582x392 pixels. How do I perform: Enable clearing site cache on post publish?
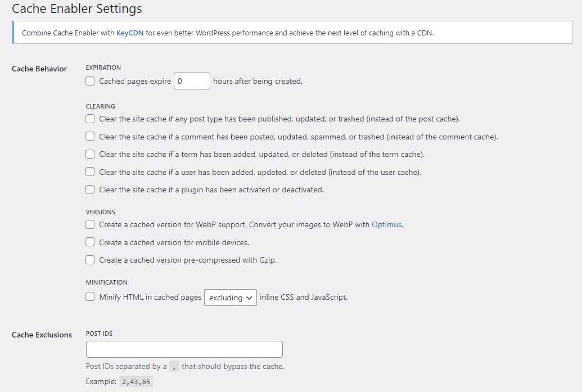(x=90, y=119)
